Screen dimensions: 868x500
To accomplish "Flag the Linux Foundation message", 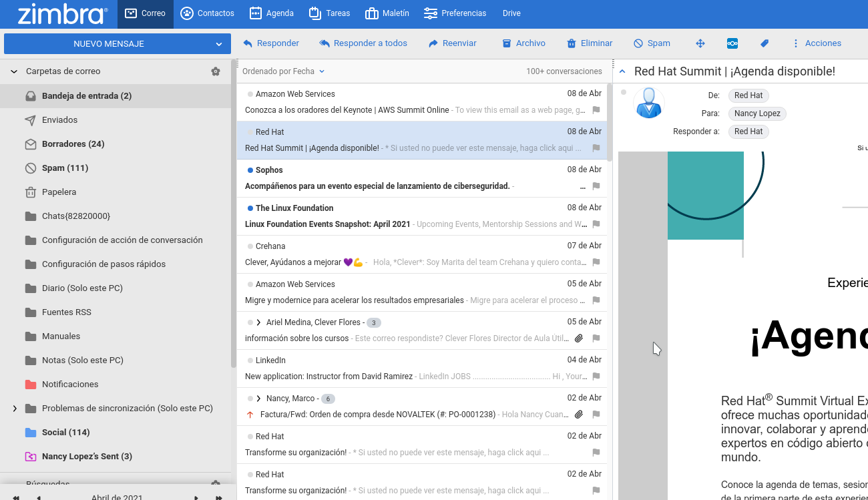I will (x=596, y=224).
